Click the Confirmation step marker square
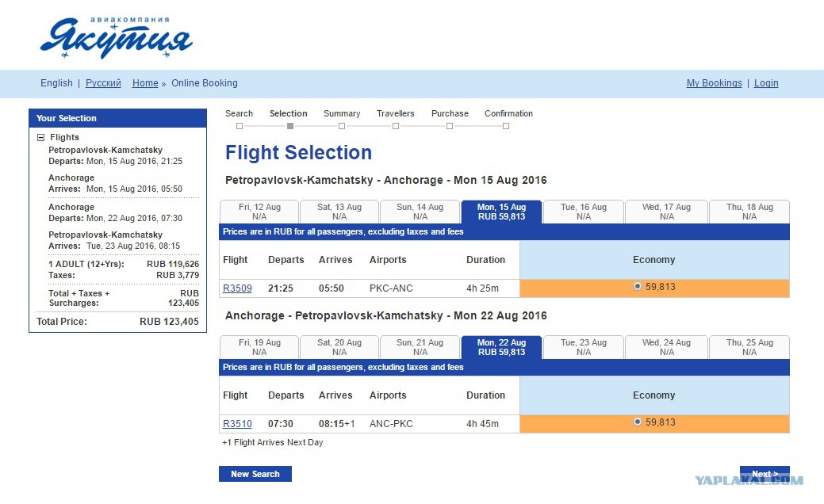The image size is (824, 504). pos(505,126)
